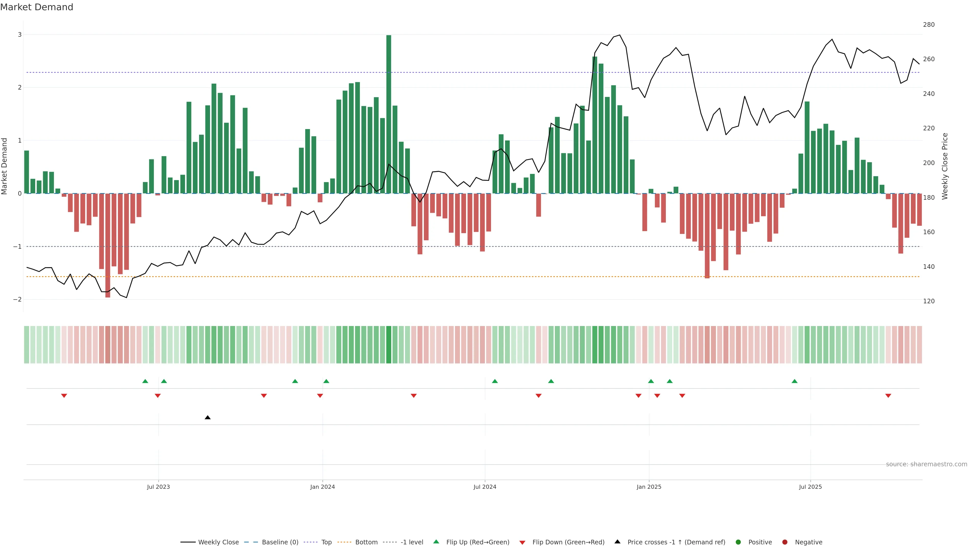Click the Jul 2025 x-axis label
The image size is (980, 551).
pyautogui.click(x=810, y=487)
